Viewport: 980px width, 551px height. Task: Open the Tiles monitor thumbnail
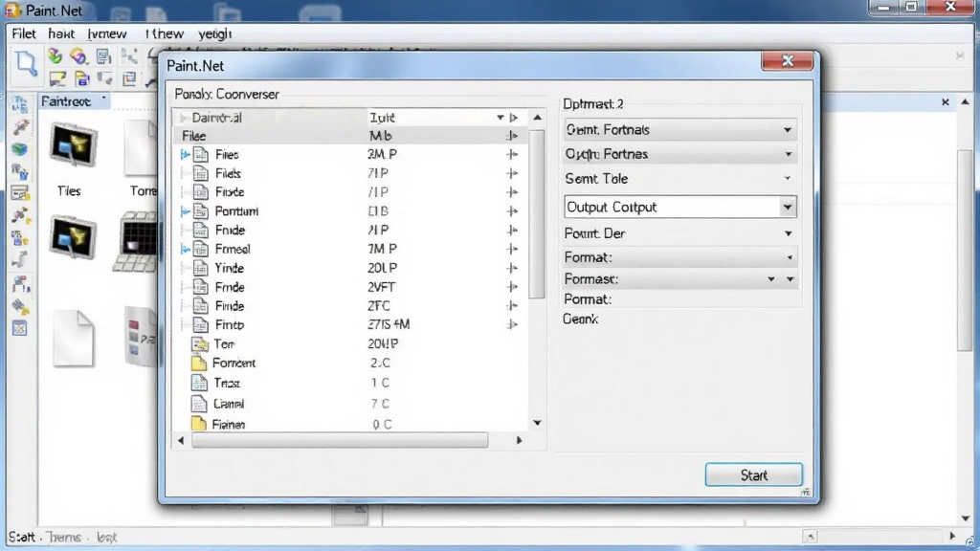pos(73,145)
